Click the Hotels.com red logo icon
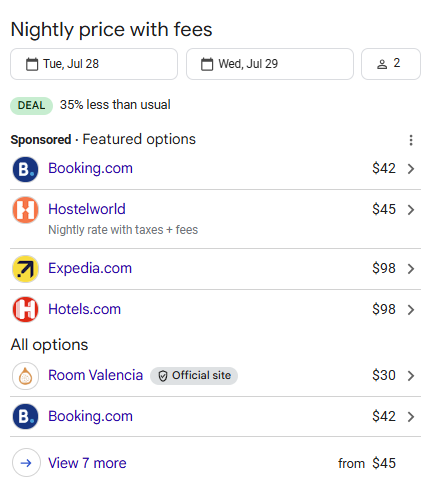Image resolution: width=445 pixels, height=486 pixels. [26, 309]
